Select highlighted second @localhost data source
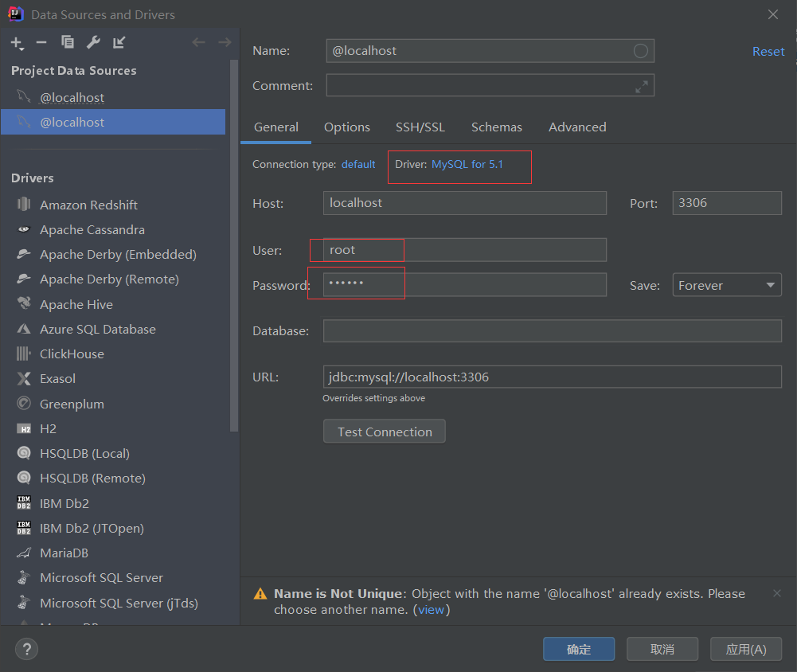797x672 pixels. pyautogui.click(x=113, y=122)
